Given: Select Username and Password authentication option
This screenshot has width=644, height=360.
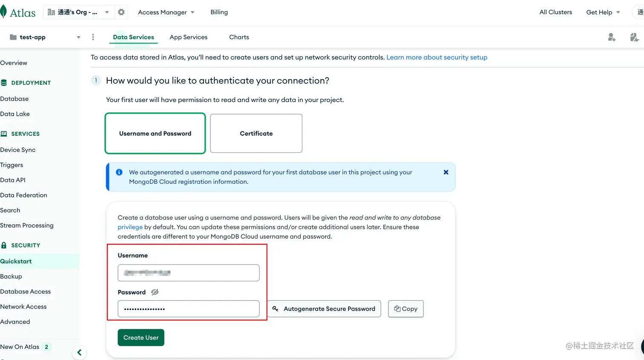Looking at the screenshot, I should click(155, 133).
